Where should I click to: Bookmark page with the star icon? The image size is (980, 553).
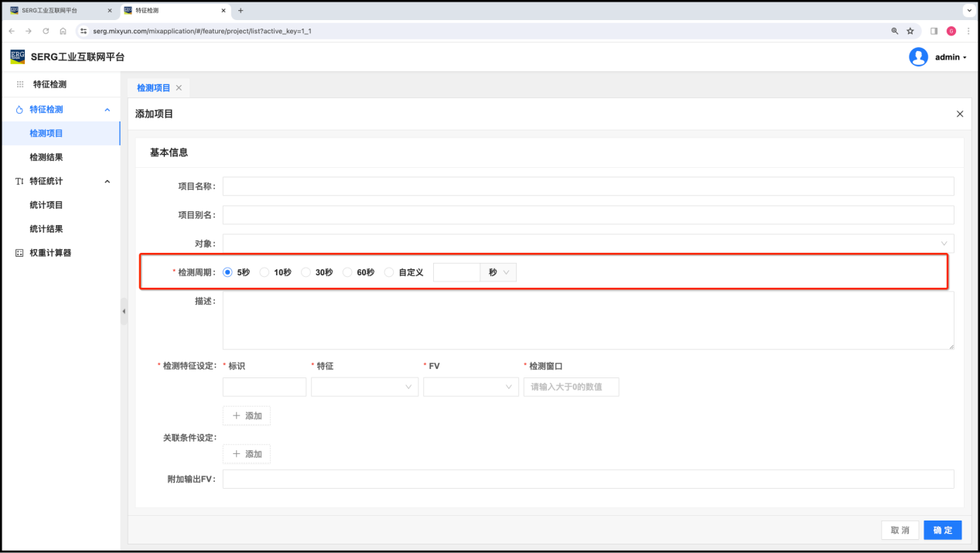[910, 31]
